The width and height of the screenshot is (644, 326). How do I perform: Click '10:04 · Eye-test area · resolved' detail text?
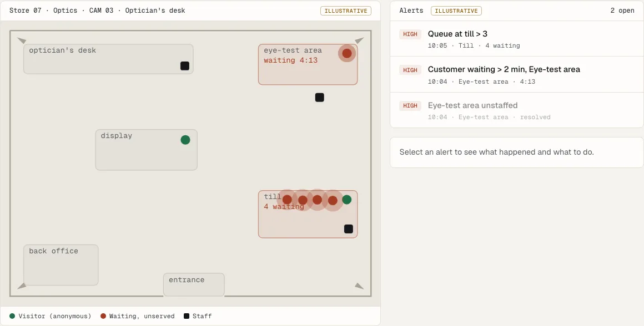point(489,118)
